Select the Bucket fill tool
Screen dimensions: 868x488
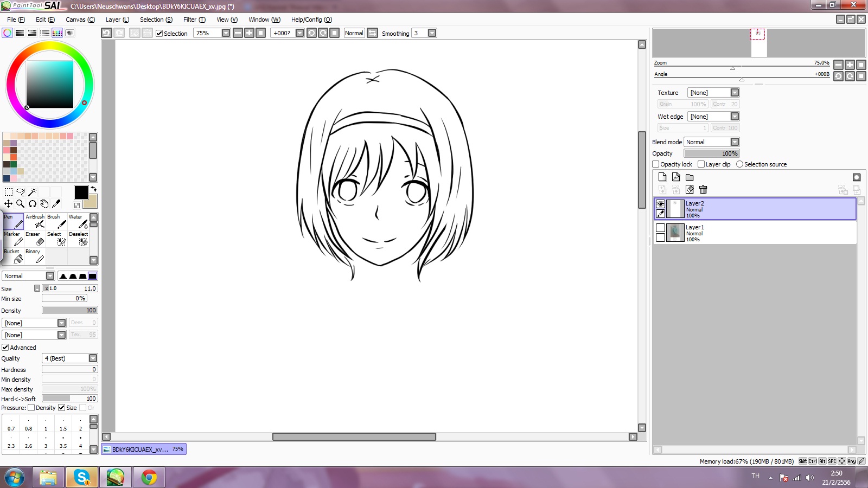(x=14, y=256)
